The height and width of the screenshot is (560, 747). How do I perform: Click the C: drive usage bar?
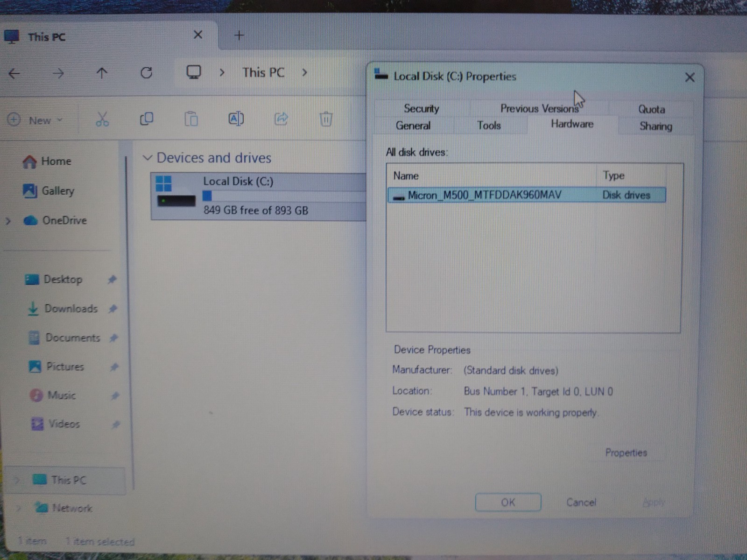point(284,196)
